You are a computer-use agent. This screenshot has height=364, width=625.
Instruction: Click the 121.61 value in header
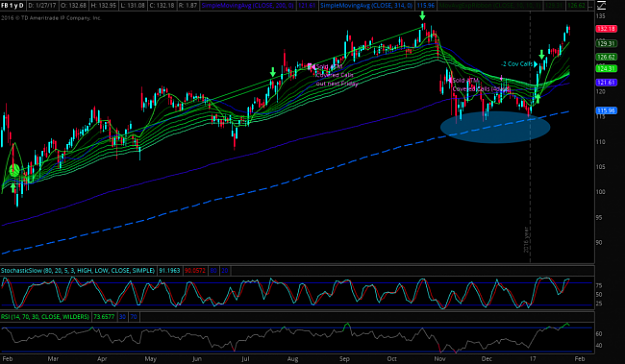[307, 6]
